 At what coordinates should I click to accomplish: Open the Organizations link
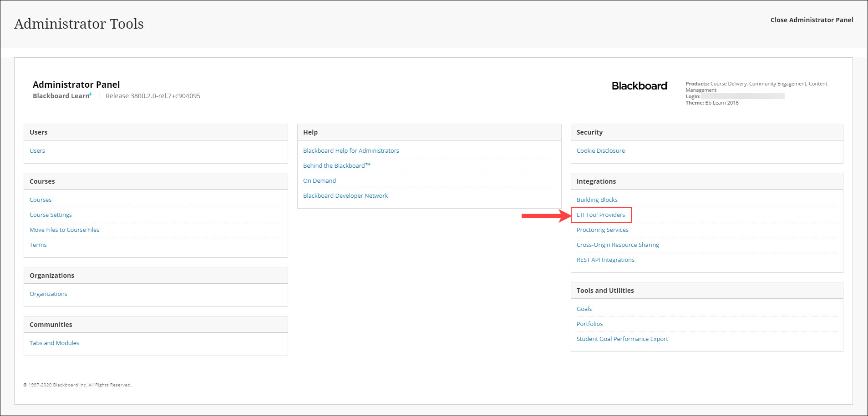pos(48,294)
